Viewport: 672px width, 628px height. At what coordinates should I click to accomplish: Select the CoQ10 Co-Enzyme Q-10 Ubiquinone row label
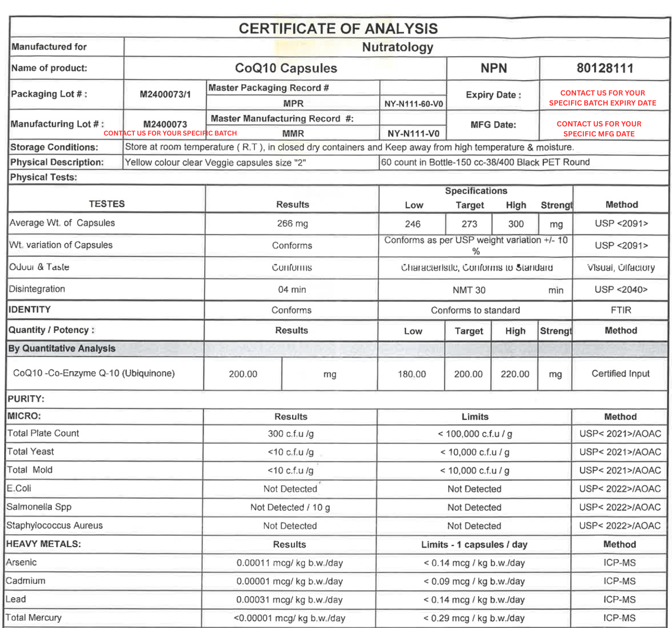coord(94,373)
